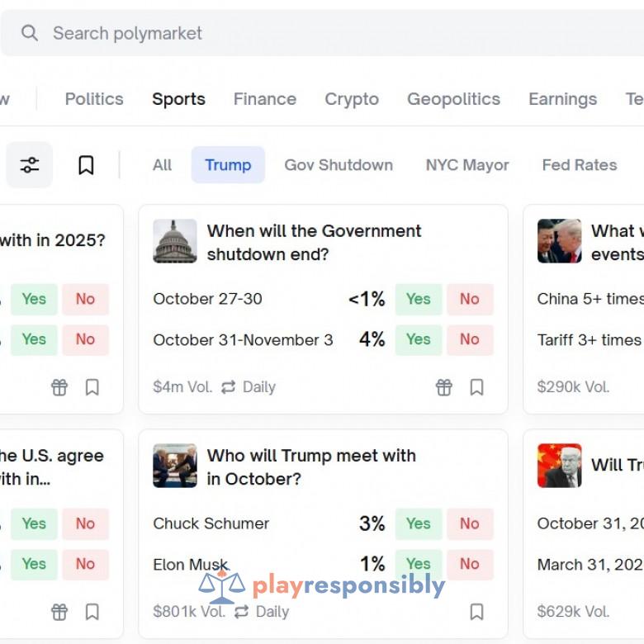
Task: Click the $629k Vol. text
Action: [x=573, y=612]
